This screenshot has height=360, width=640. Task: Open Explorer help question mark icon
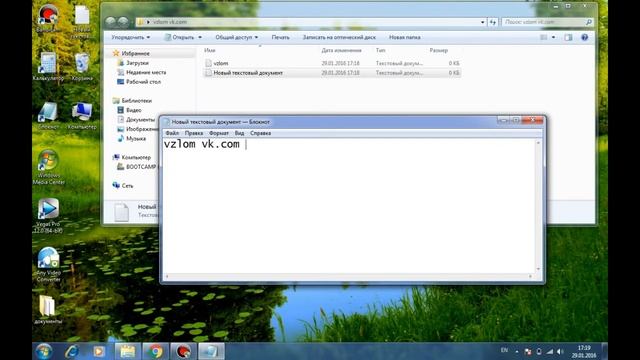[584, 37]
